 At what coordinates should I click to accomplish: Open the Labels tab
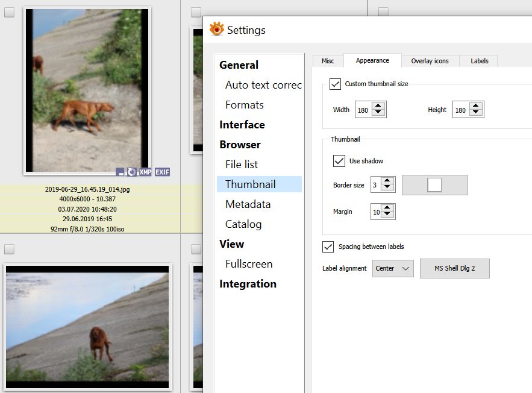479,61
